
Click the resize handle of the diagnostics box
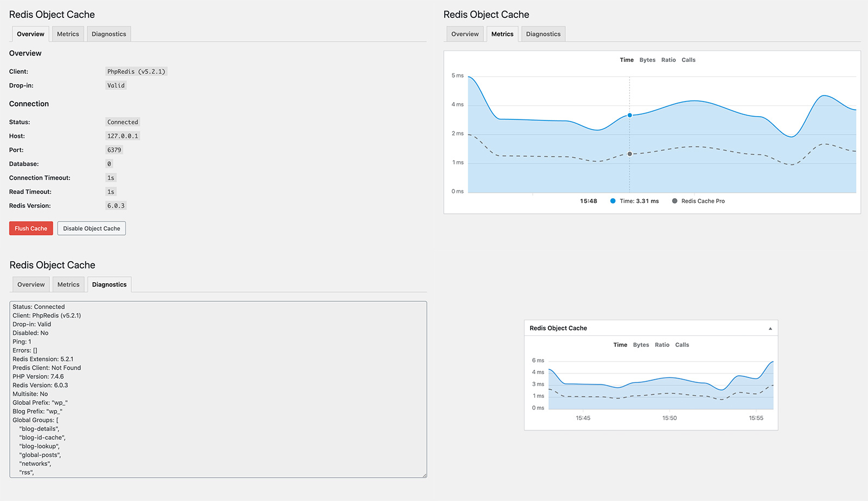(424, 473)
